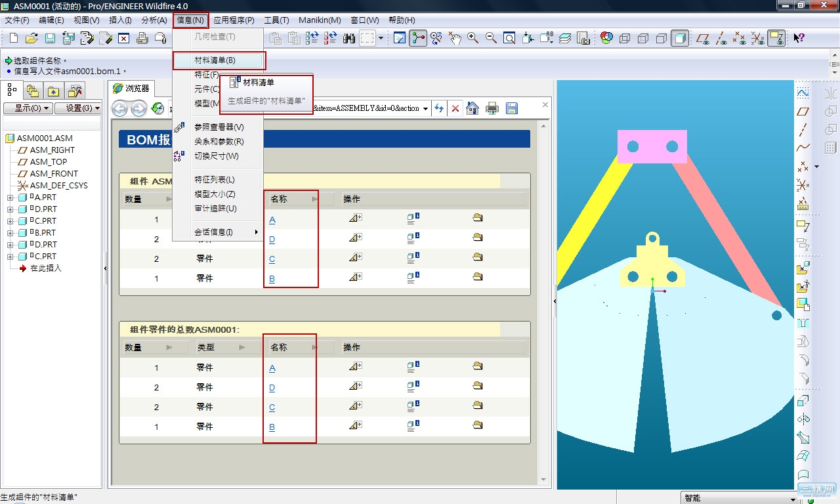Save the model with the diskette icon

tap(50, 38)
